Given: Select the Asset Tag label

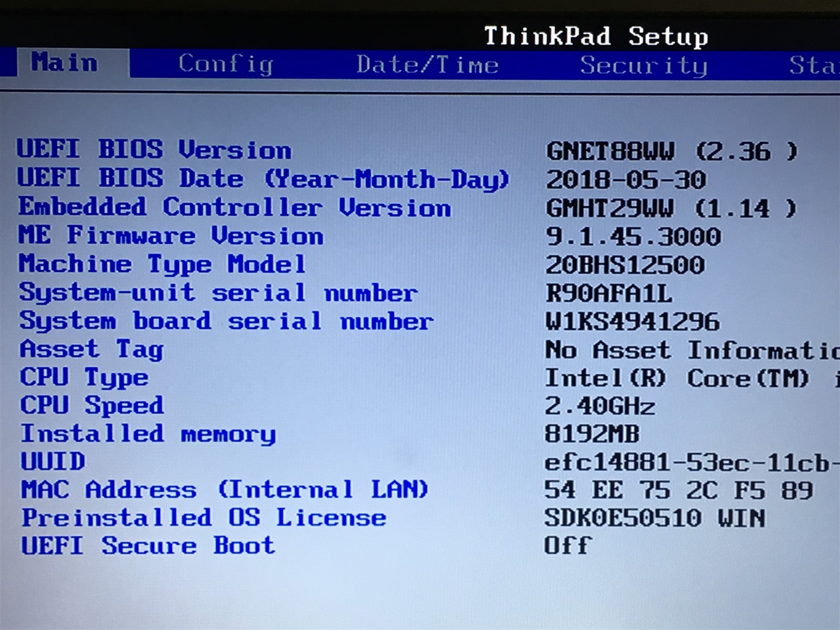Looking at the screenshot, I should point(92,350).
